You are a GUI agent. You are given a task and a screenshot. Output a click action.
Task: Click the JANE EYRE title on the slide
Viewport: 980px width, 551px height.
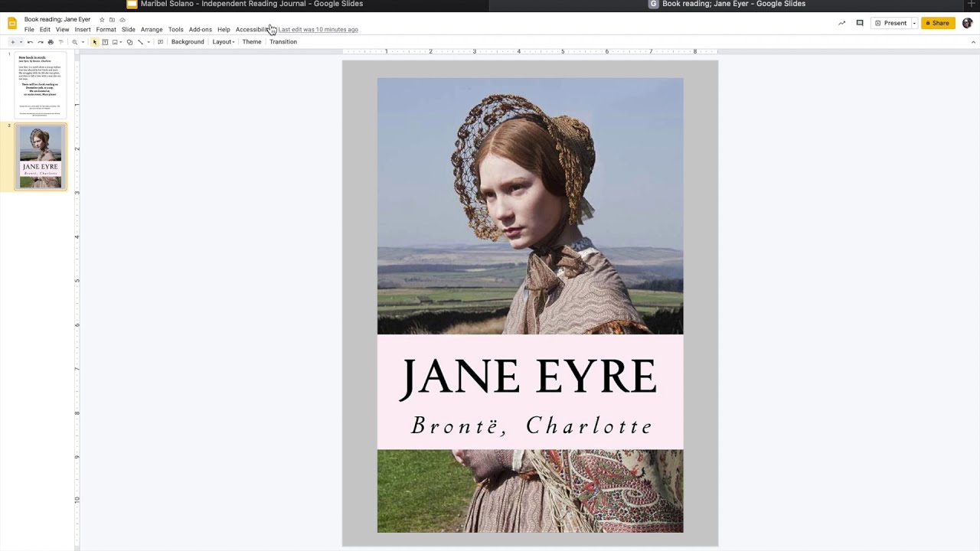coord(530,377)
